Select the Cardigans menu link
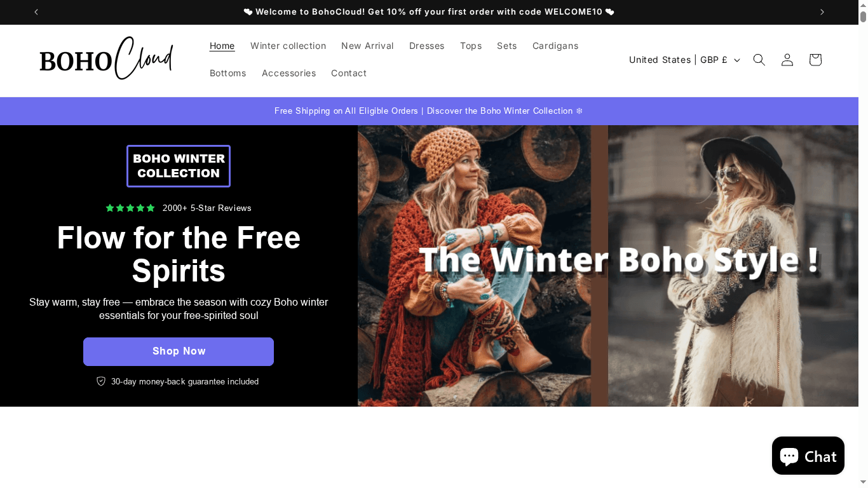Image resolution: width=868 pixels, height=488 pixels. (555, 46)
